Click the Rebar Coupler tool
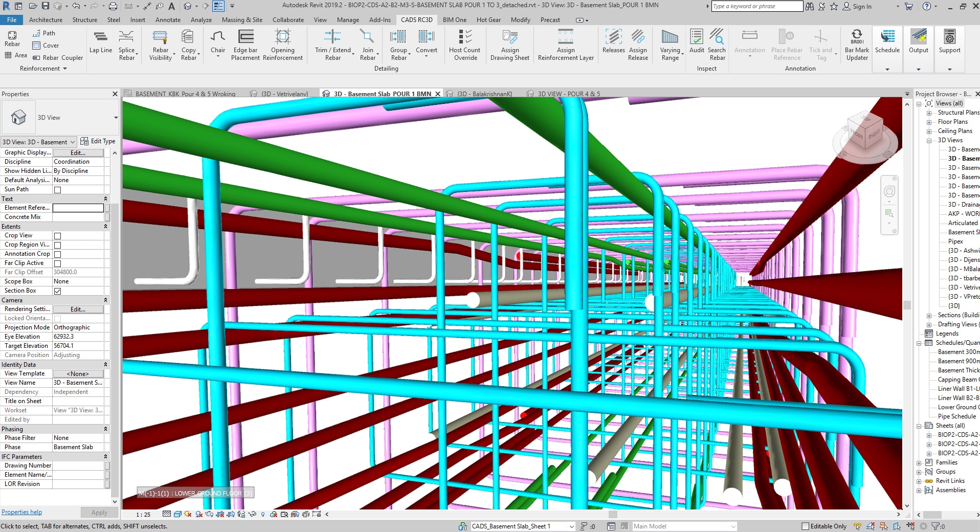 (x=58, y=58)
